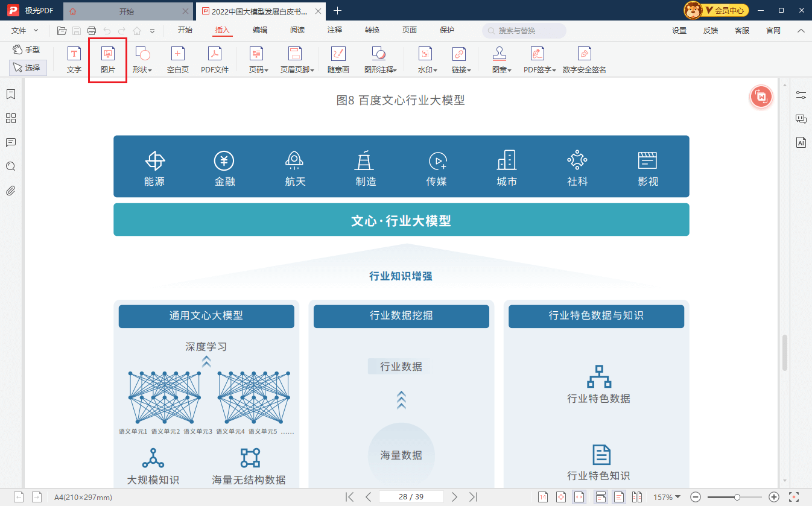Switch to the 编辑 ribbon tab
This screenshot has width=812, height=506.
point(260,30)
